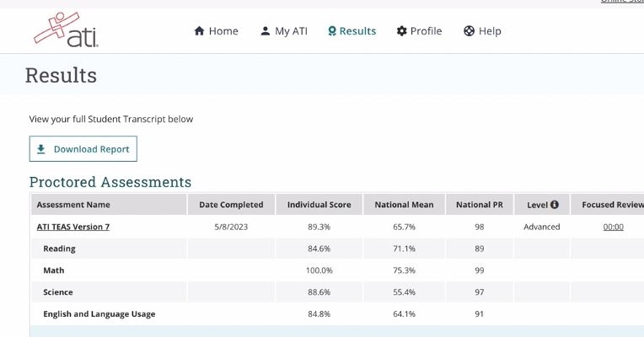Click the Results page heading
The height and width of the screenshot is (337, 644).
61,75
